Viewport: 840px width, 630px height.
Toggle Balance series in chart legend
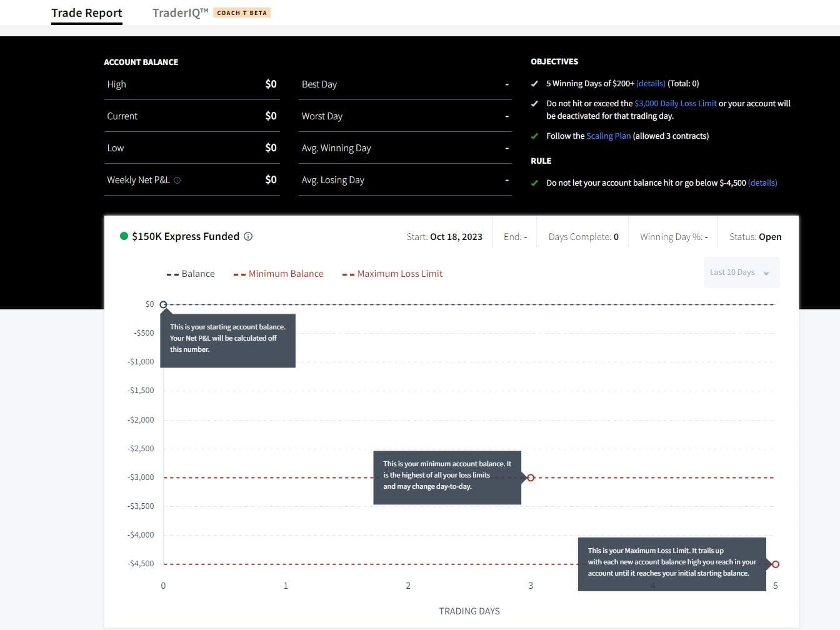click(191, 274)
